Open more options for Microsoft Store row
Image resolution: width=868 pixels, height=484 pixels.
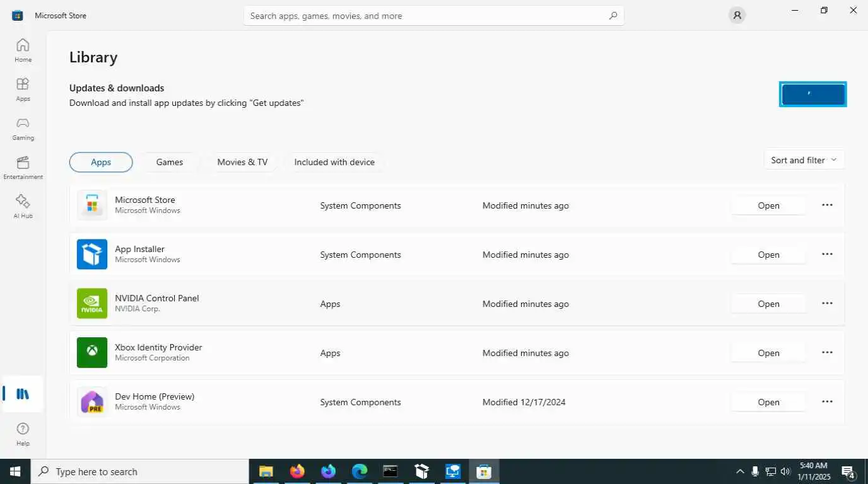827,205
